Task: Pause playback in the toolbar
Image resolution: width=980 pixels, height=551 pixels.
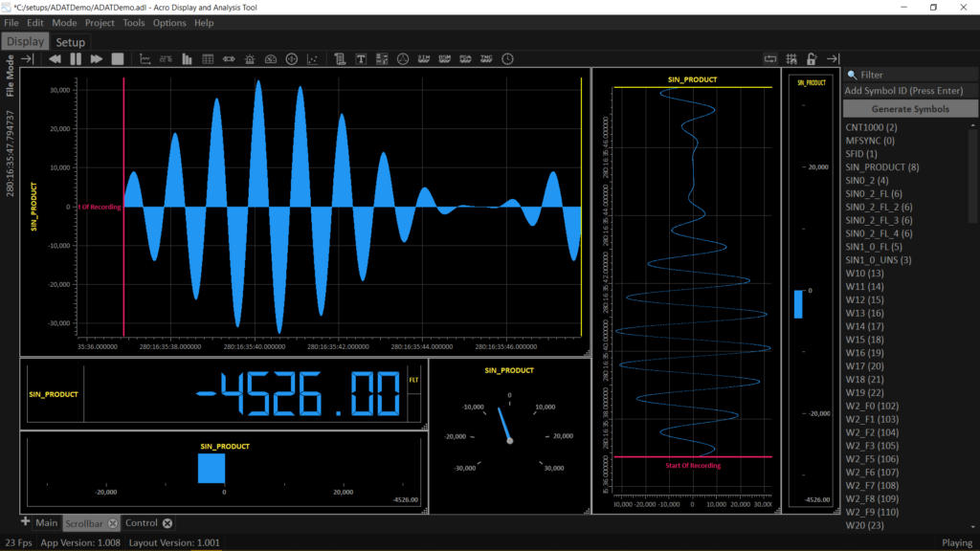Action: pyautogui.click(x=76, y=59)
